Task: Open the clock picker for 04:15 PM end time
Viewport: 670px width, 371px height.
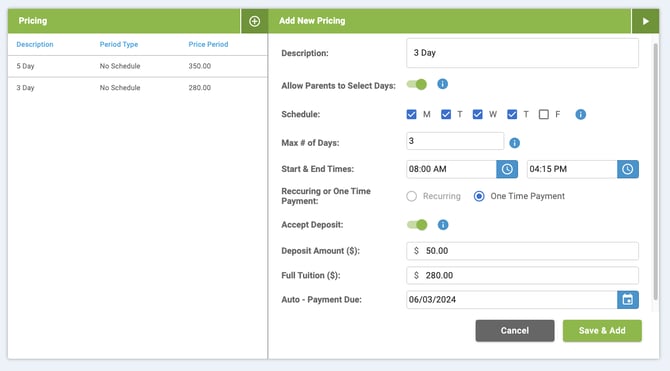Action: (x=628, y=169)
